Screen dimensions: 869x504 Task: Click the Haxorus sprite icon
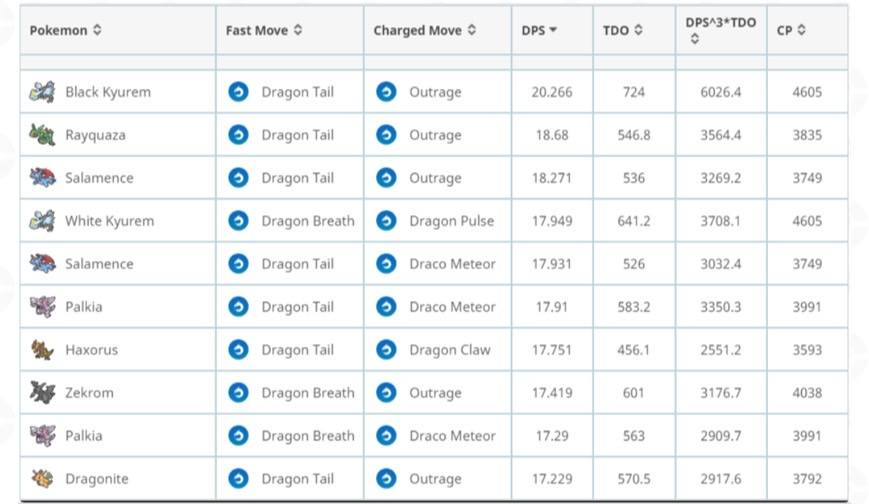click(x=42, y=350)
